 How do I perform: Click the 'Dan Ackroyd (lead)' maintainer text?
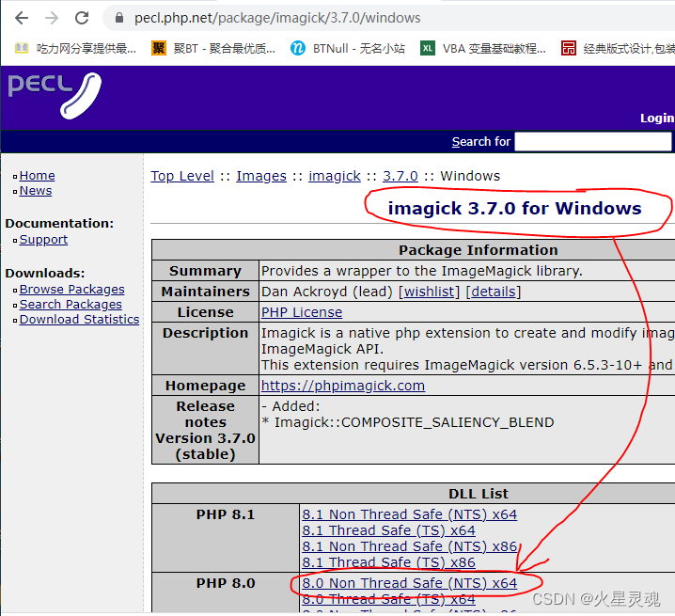point(327,292)
